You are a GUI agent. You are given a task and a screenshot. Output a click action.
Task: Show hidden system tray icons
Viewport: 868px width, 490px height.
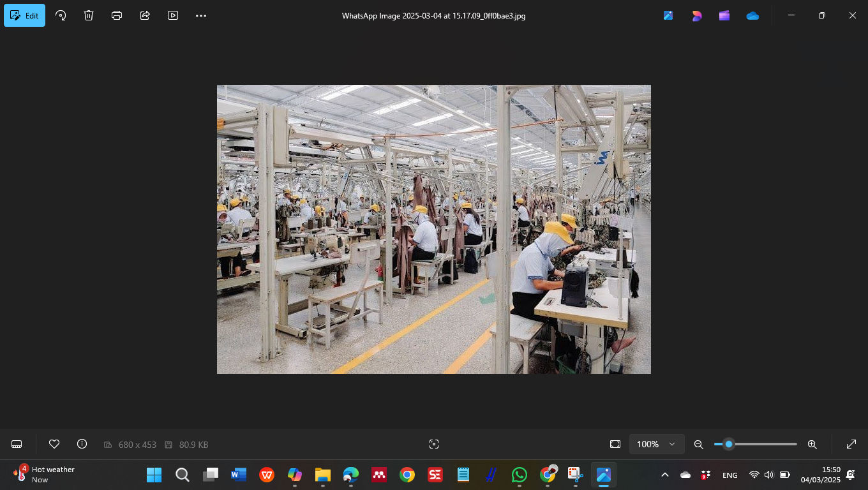click(665, 475)
